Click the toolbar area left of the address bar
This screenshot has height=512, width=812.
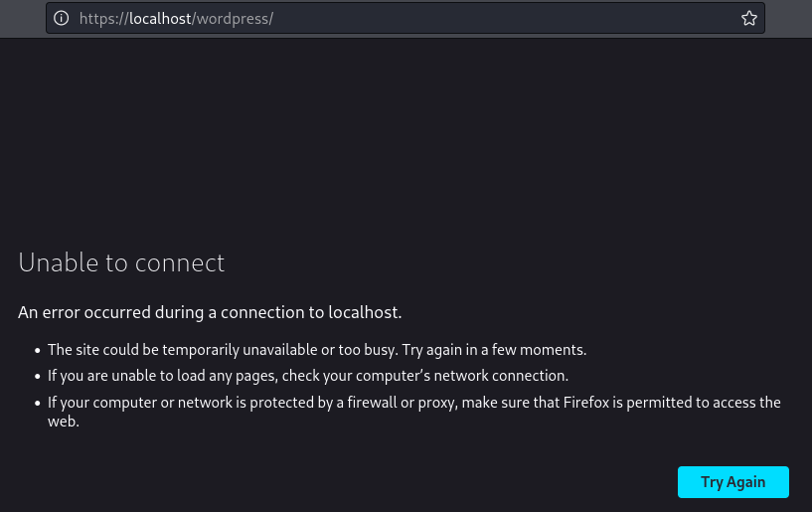[22, 19]
